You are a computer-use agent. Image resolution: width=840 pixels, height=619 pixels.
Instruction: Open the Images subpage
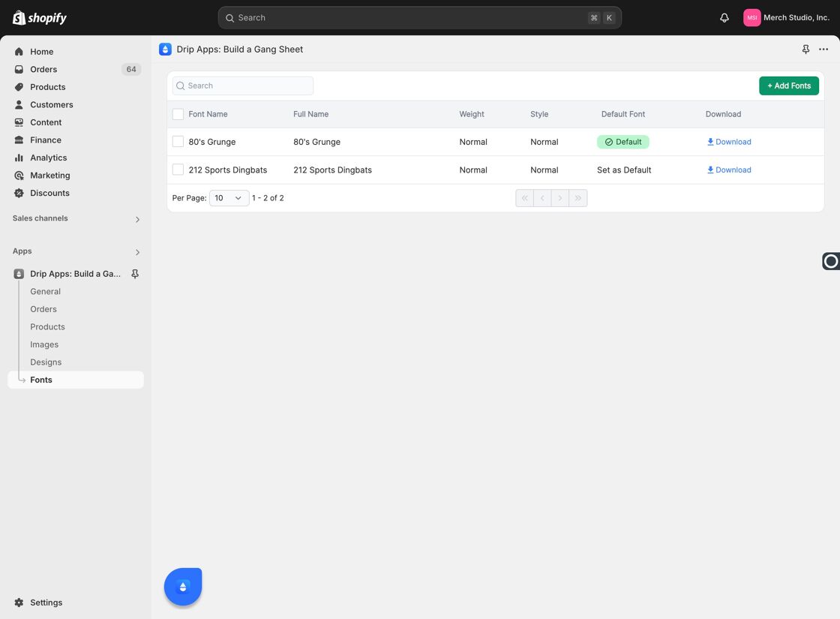[x=44, y=344]
